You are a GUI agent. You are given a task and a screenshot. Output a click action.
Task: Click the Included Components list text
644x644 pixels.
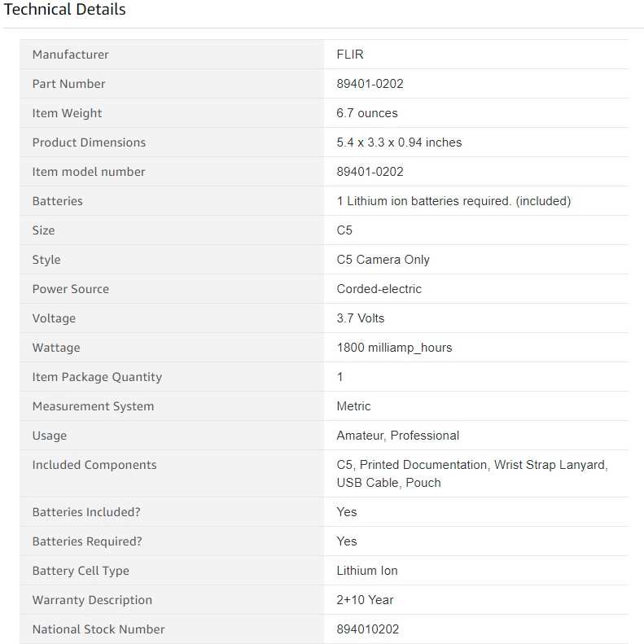click(x=471, y=473)
